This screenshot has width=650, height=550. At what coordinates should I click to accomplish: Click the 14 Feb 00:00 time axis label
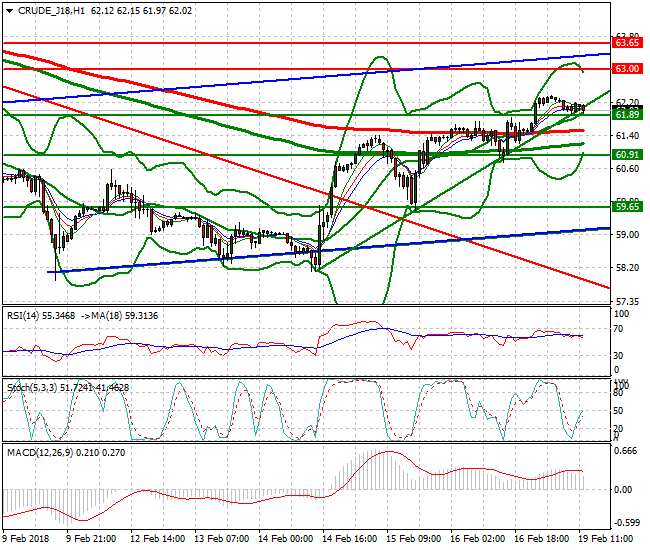tap(286, 539)
